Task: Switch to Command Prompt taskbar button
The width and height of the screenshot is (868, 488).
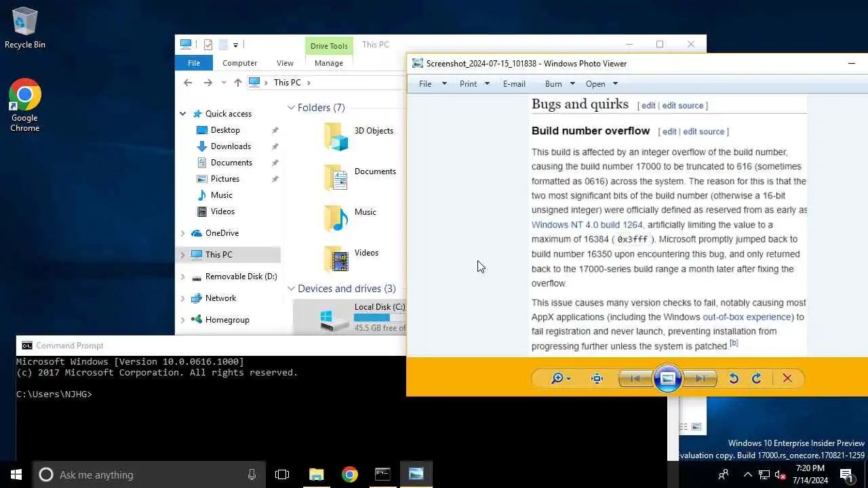Action: coord(383,474)
